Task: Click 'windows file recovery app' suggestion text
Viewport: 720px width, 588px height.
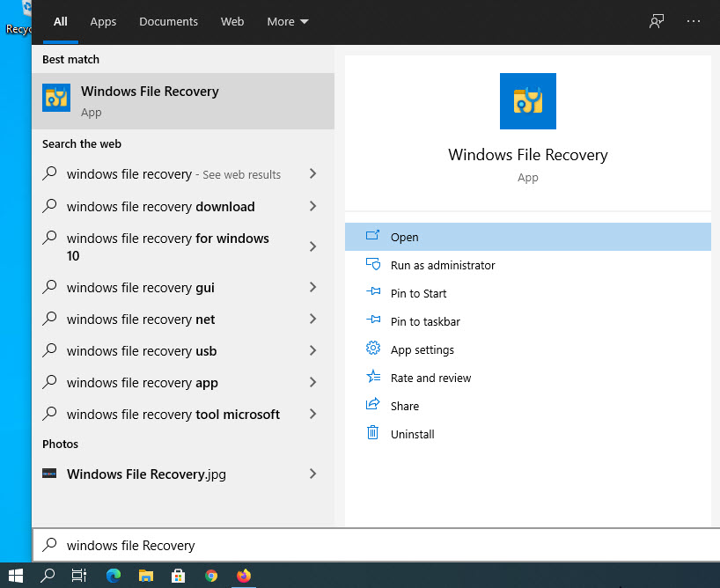Action: 143,383
